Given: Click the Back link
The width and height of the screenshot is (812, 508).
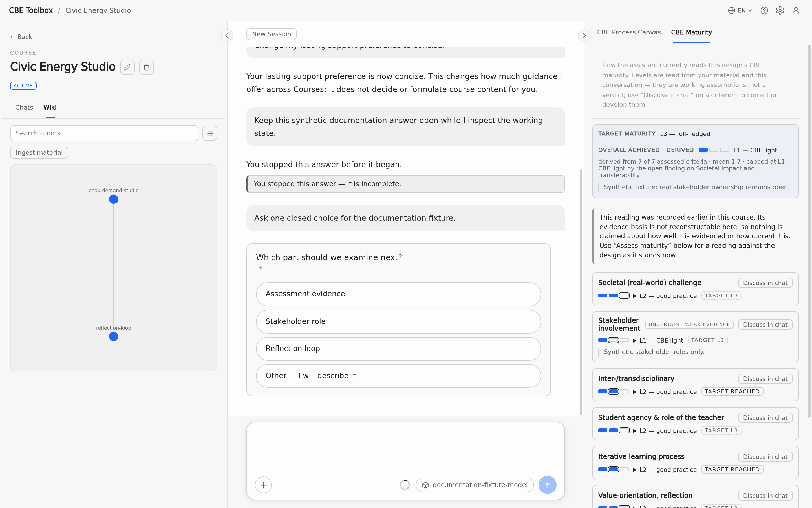Looking at the screenshot, I should [21, 37].
